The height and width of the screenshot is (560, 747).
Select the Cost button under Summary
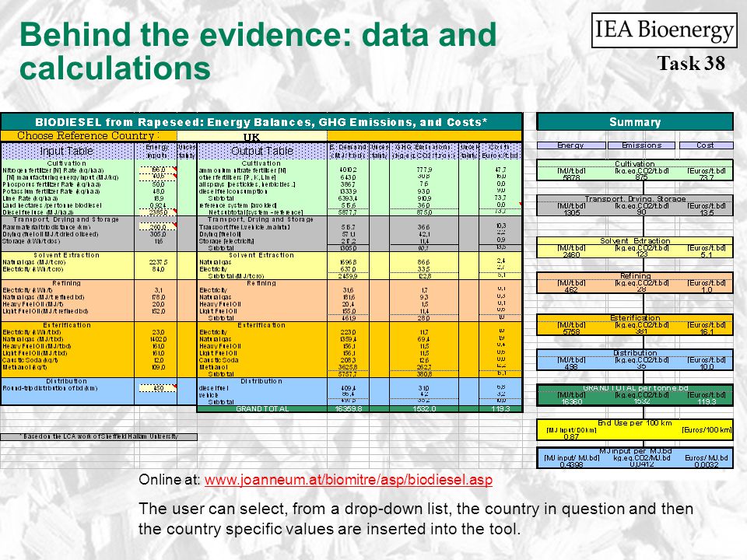coord(706,145)
